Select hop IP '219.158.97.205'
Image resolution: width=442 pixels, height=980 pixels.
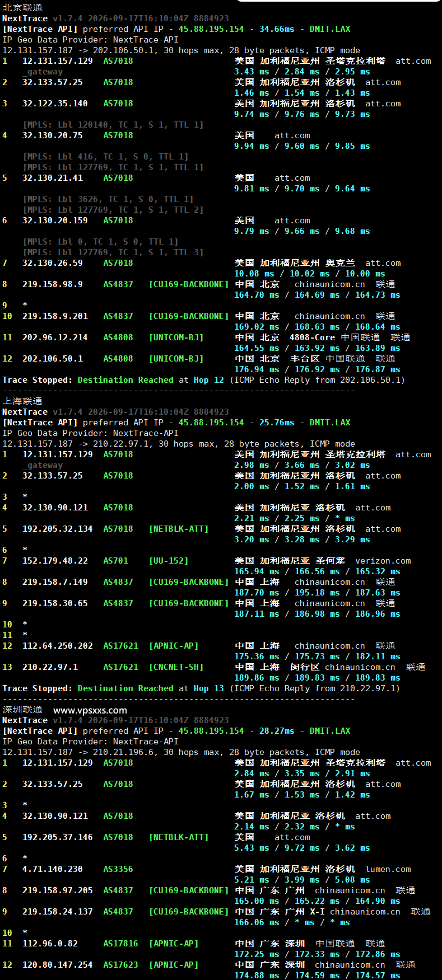click(58, 890)
